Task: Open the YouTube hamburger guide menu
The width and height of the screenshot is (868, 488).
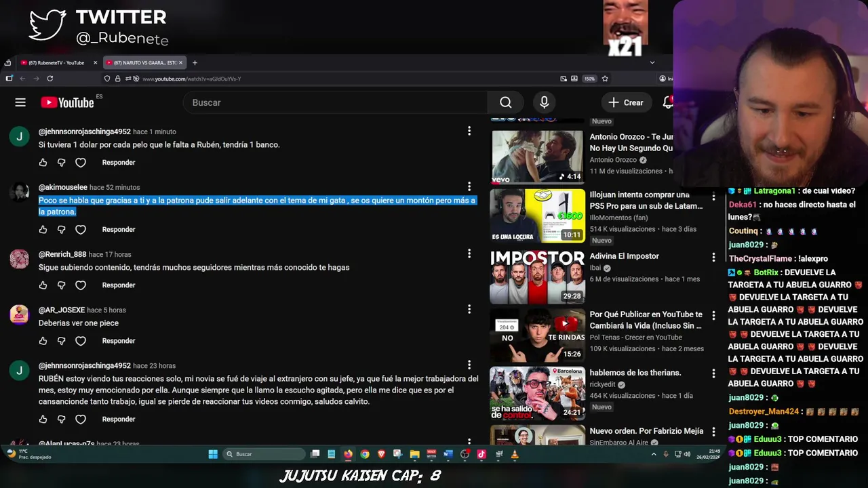Action: pyautogui.click(x=20, y=102)
